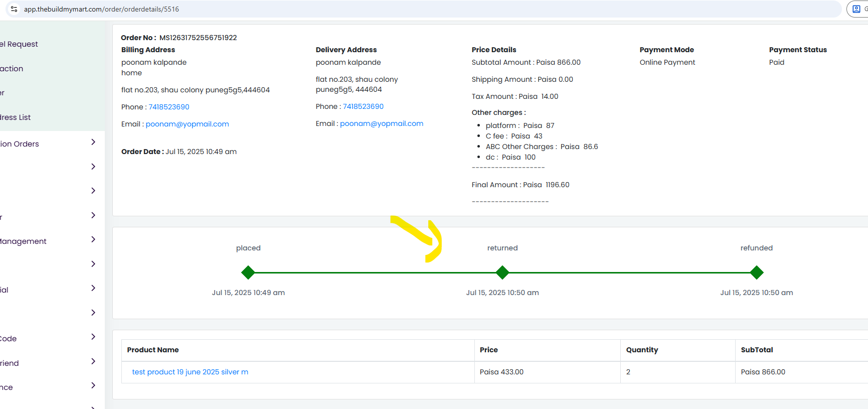Image resolution: width=868 pixels, height=409 pixels.
Task: Click delivery email poonam@yopmail.com
Action: [382, 123]
